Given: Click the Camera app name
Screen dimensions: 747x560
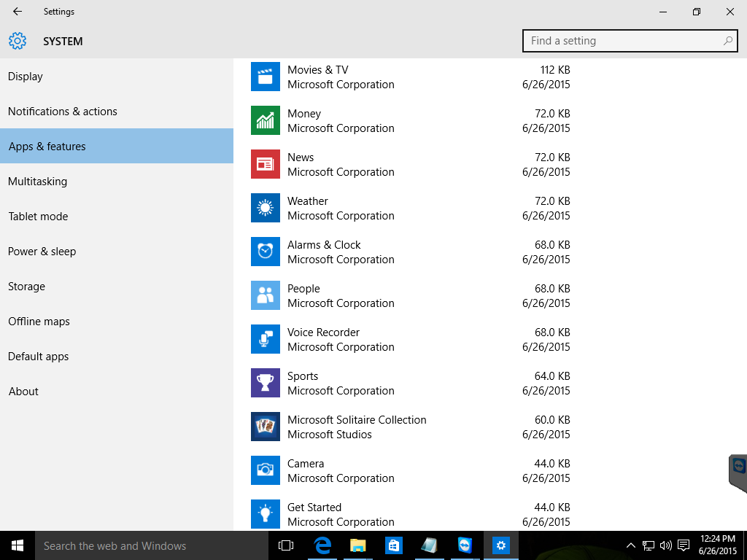Looking at the screenshot, I should [306, 464].
